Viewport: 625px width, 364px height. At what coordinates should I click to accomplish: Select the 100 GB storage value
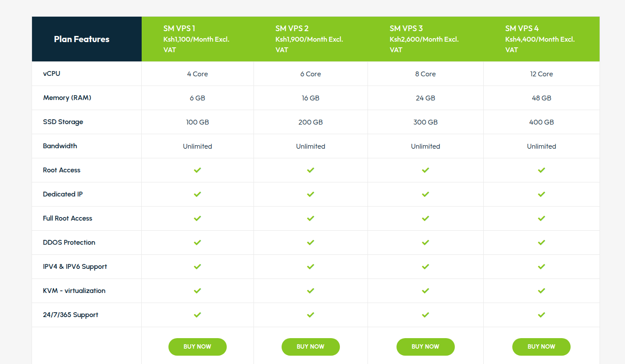(197, 122)
